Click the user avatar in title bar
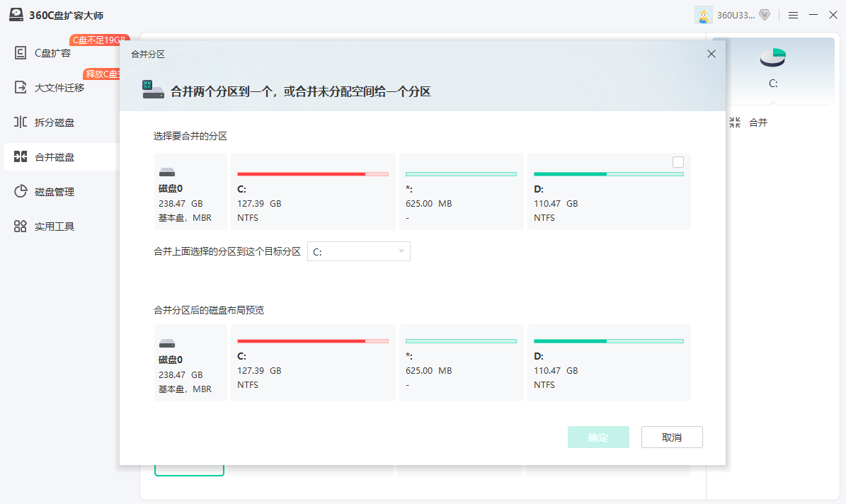846x504 pixels. 703,15
